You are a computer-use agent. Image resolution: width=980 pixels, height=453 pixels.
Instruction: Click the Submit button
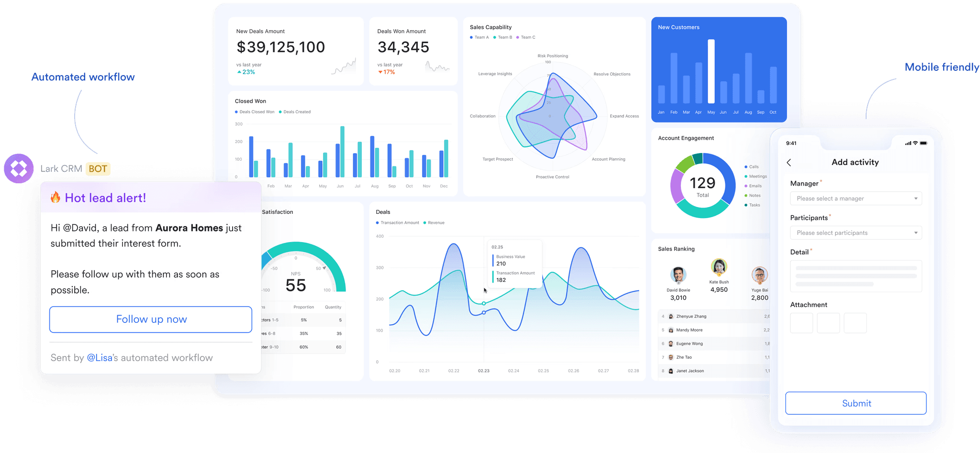point(856,403)
